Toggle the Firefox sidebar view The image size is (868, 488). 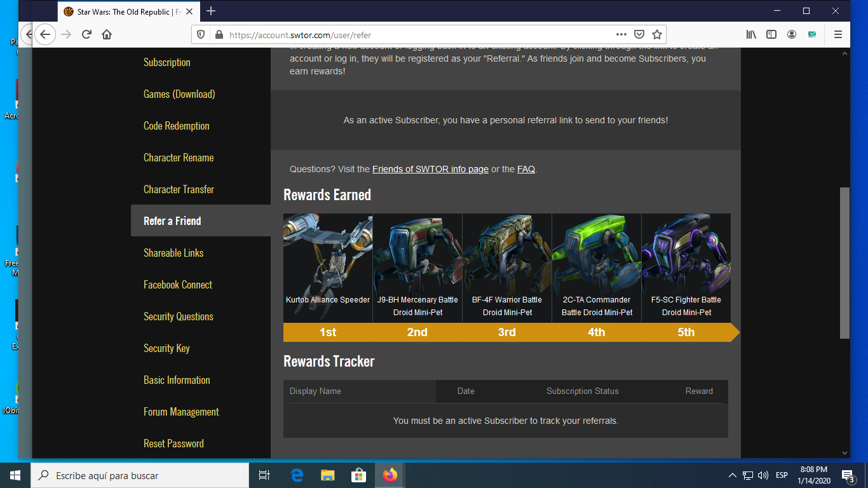pos(771,34)
